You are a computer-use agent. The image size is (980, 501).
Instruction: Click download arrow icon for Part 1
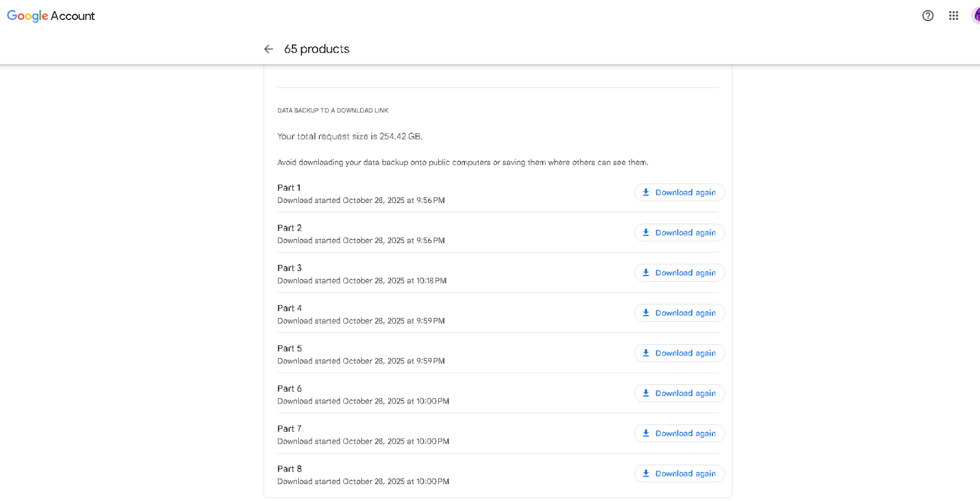point(646,192)
